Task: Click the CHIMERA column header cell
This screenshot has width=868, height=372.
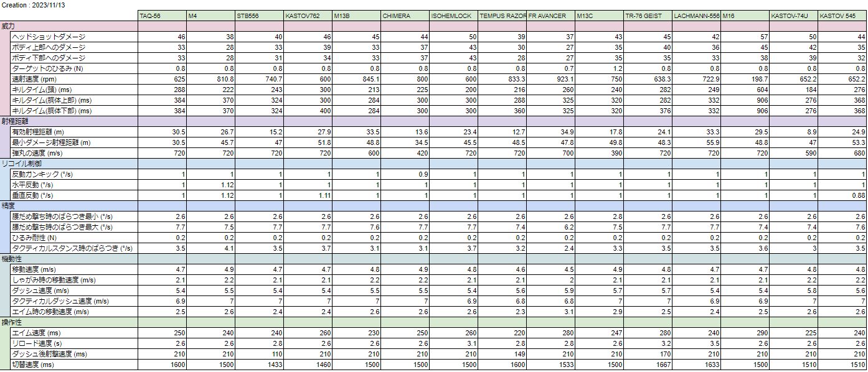Action: click(405, 16)
